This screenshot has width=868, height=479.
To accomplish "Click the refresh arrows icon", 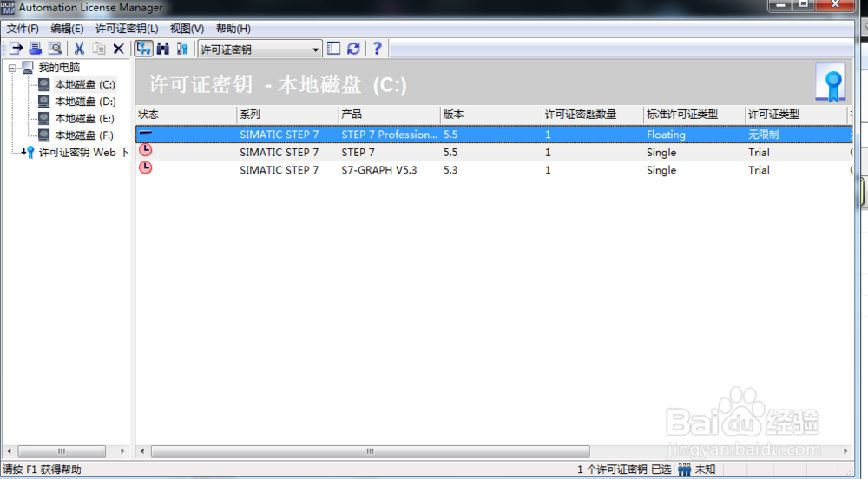I will [353, 49].
